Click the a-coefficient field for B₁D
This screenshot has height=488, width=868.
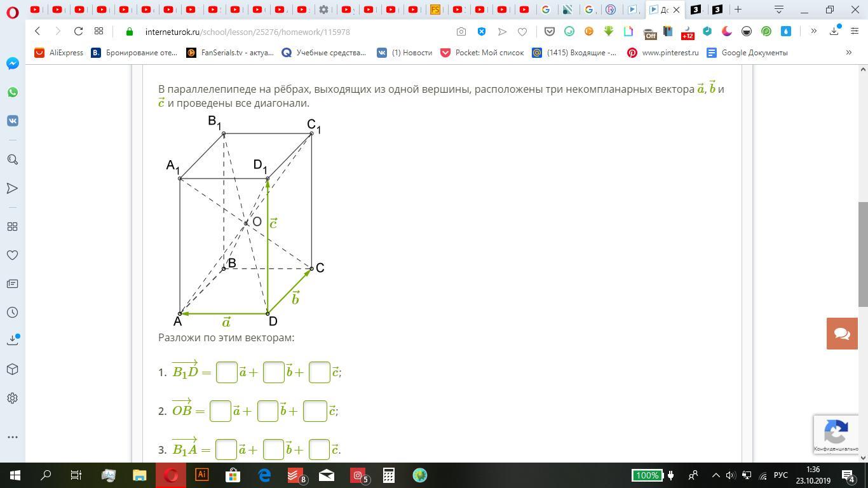tap(227, 372)
